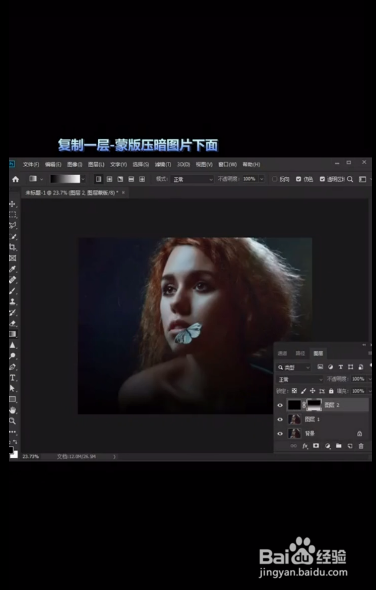Switch to the 路径 paths tab
Viewport: 376px width, 590px height.
click(300, 353)
